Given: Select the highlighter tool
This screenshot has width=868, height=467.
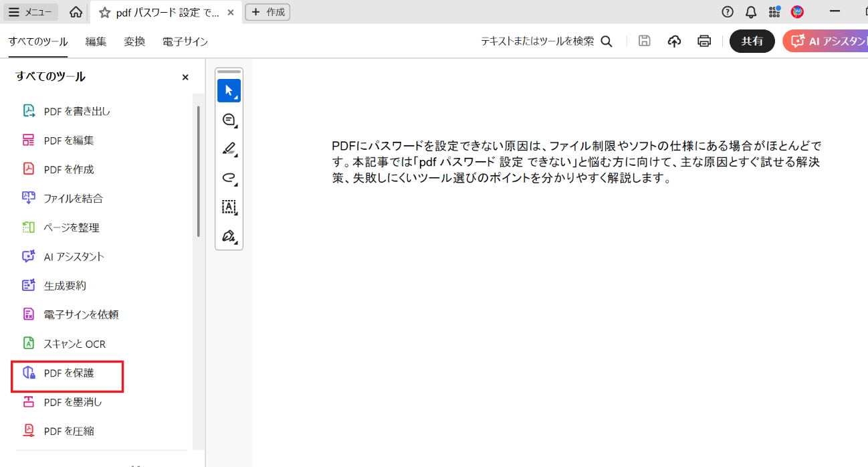Looking at the screenshot, I should click(228, 149).
